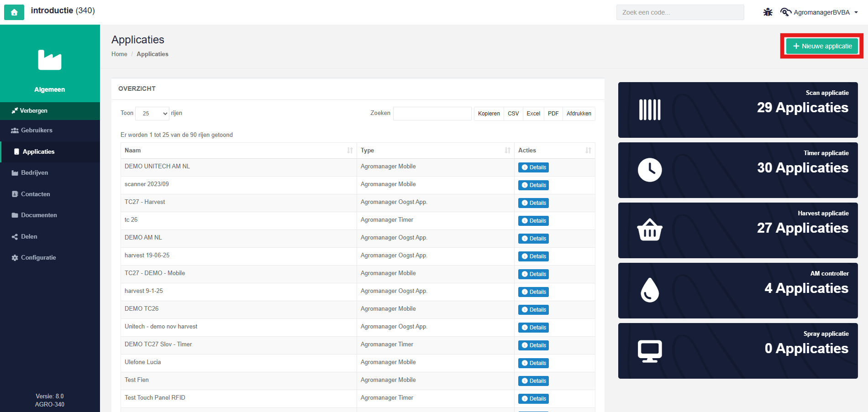Open Details for Unitech - demo nov harvest

(533, 328)
